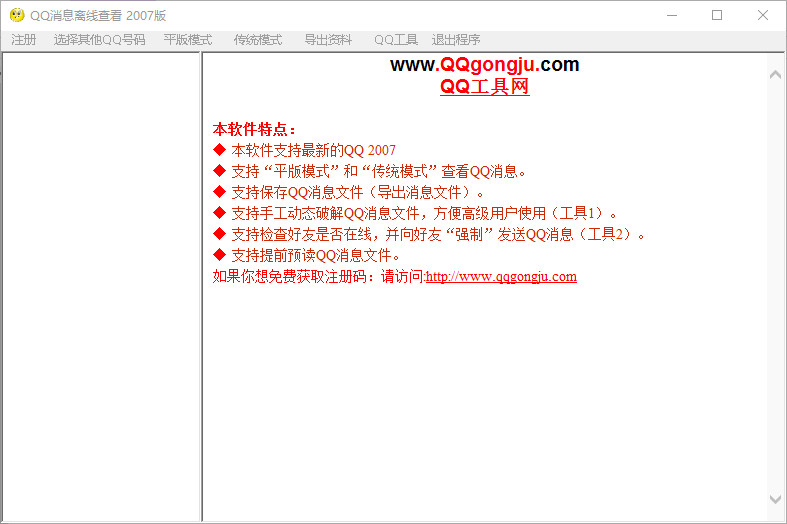
Task: Open the 导出资料 menu
Action: (x=328, y=40)
